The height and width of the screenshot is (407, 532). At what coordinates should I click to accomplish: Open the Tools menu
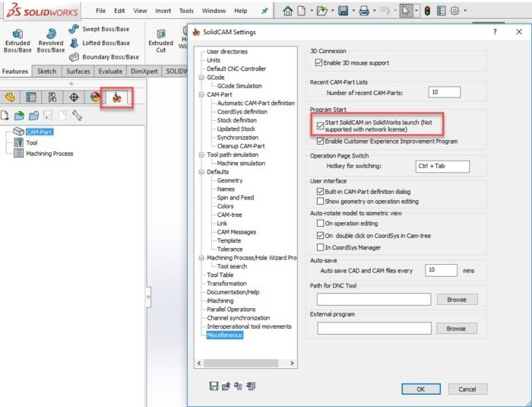point(186,11)
